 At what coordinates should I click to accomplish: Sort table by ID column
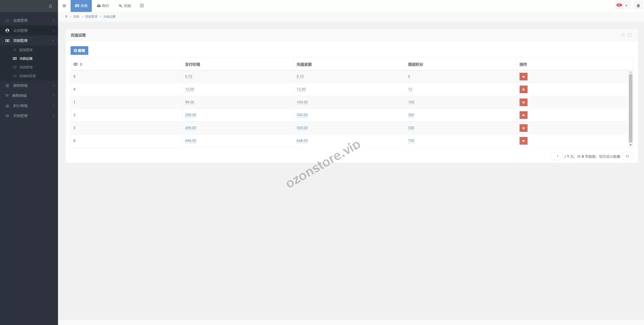point(81,64)
